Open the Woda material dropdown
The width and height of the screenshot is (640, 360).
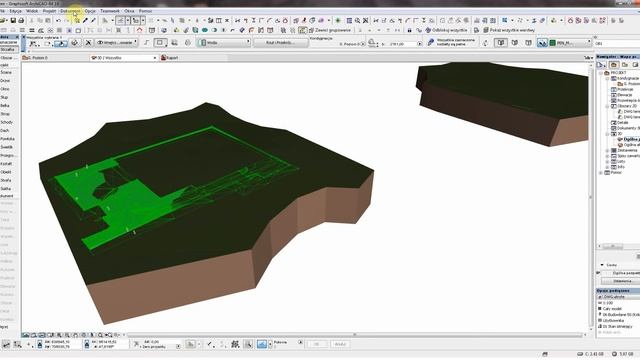[224, 42]
